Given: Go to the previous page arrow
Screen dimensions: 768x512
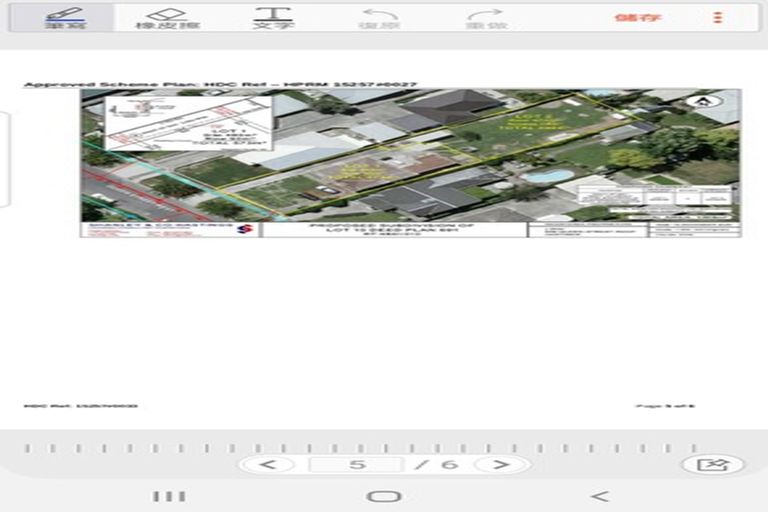Looking at the screenshot, I should 269,465.
